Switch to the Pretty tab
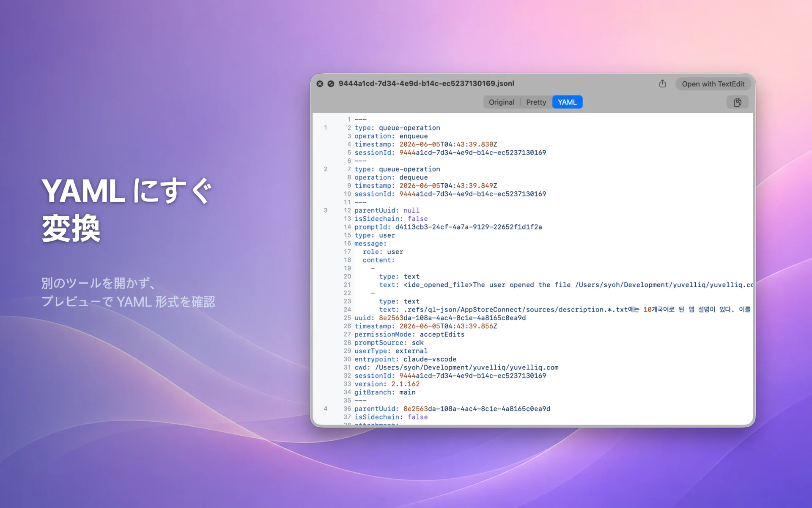This screenshot has height=508, width=812. 536,102
